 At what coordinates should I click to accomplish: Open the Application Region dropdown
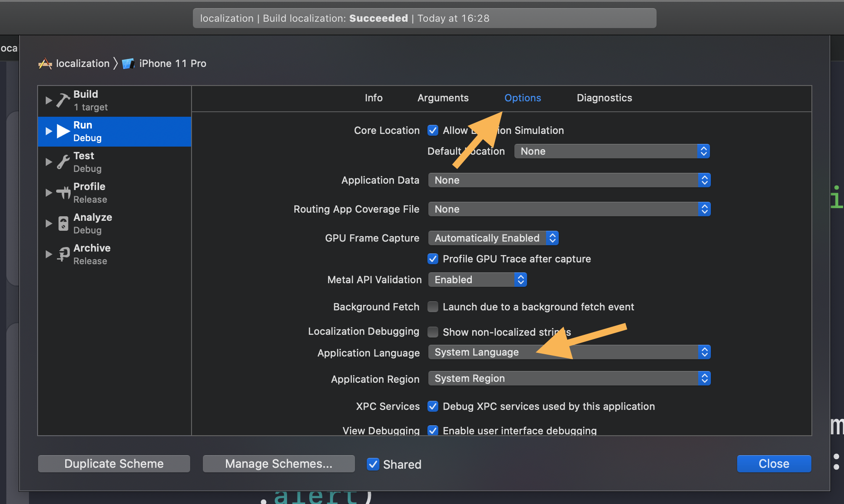(x=569, y=378)
